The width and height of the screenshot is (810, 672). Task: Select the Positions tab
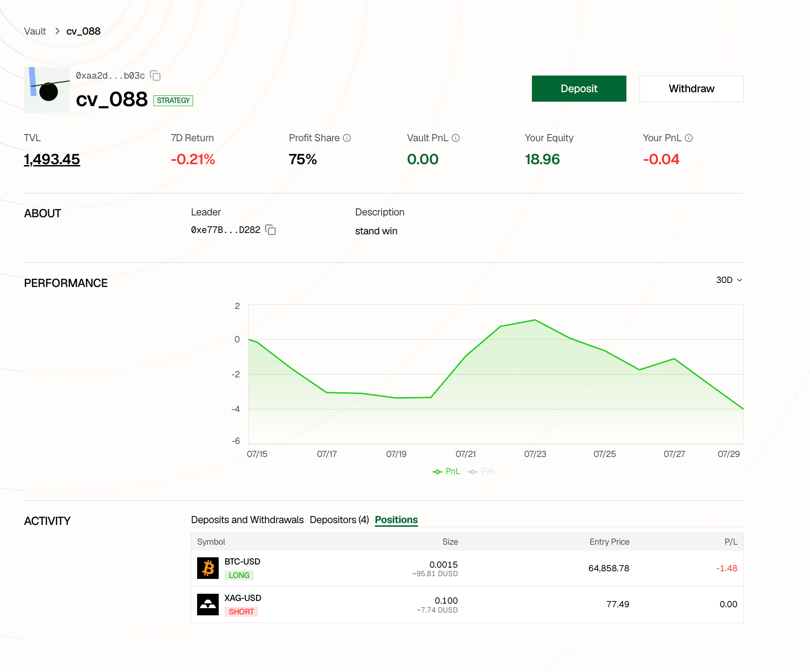click(x=396, y=520)
